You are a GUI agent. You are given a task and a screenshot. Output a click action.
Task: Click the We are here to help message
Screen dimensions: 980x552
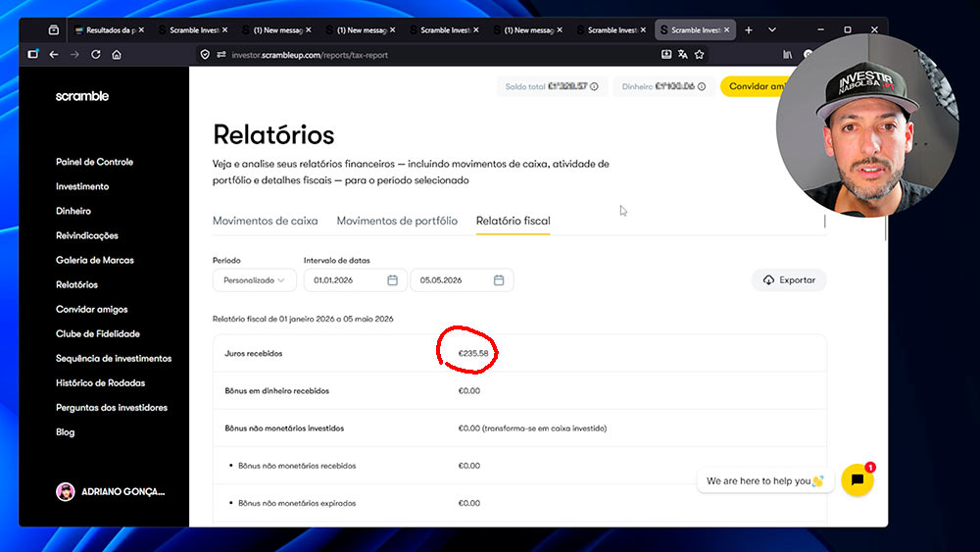tap(765, 480)
